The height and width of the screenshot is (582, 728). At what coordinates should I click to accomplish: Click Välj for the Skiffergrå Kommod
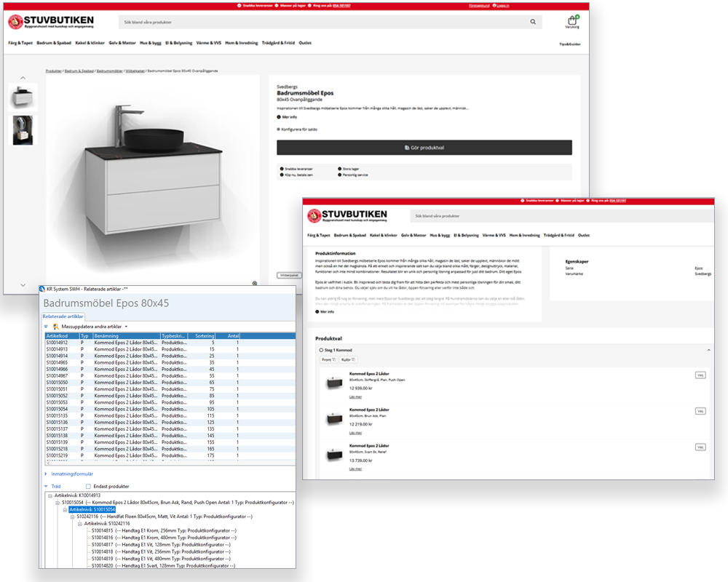[700, 375]
